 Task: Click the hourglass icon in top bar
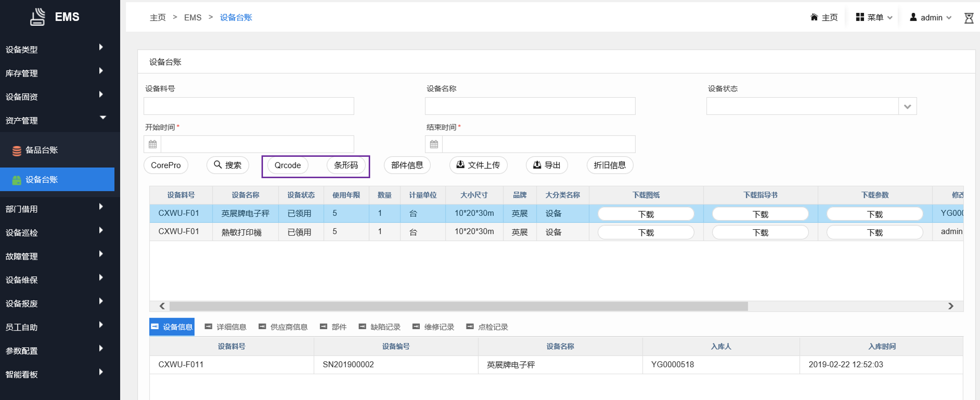click(x=969, y=18)
